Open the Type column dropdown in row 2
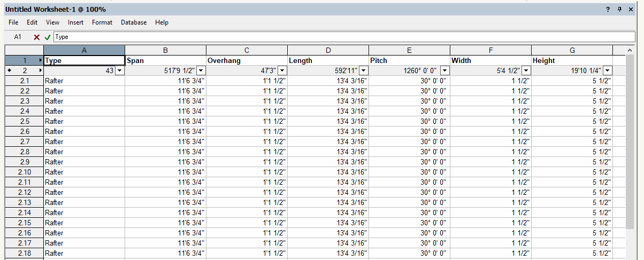Viewport: 644px width, 260px height. coord(119,70)
